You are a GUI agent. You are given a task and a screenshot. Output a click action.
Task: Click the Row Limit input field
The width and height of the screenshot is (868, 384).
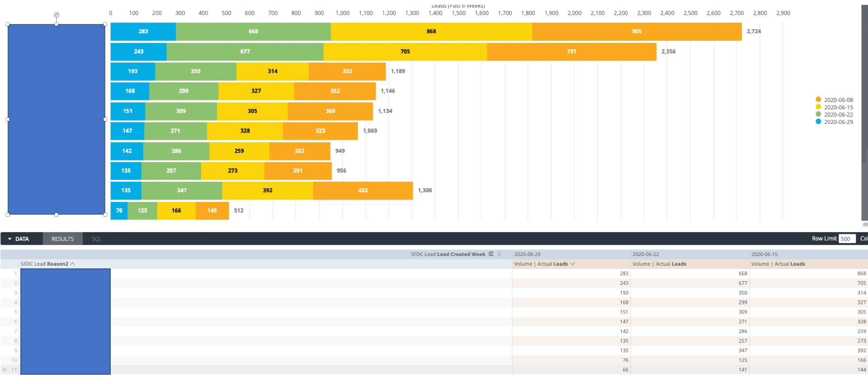(847, 239)
